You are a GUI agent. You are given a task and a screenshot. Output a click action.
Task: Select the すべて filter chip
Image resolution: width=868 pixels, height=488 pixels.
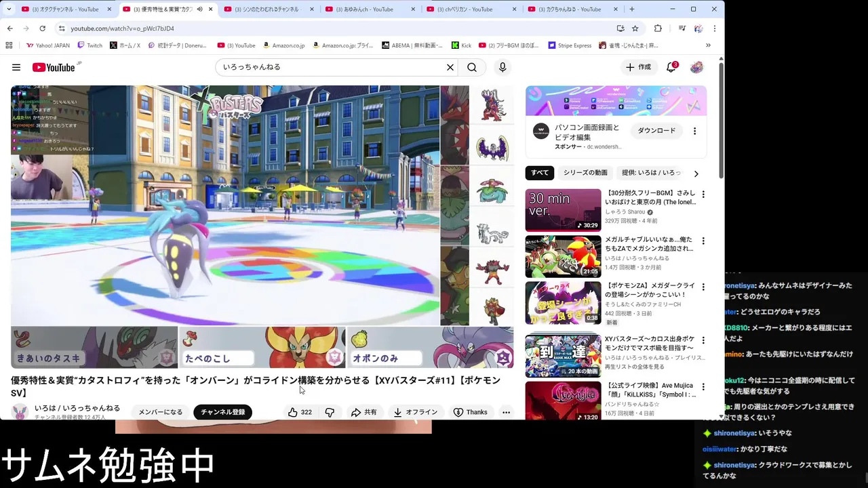pos(540,173)
